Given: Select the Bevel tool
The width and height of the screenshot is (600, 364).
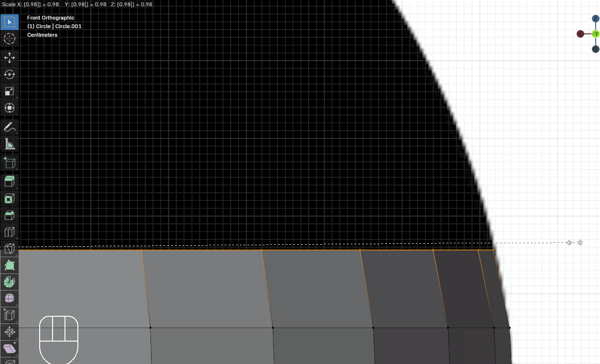Looking at the screenshot, I should (x=10, y=215).
